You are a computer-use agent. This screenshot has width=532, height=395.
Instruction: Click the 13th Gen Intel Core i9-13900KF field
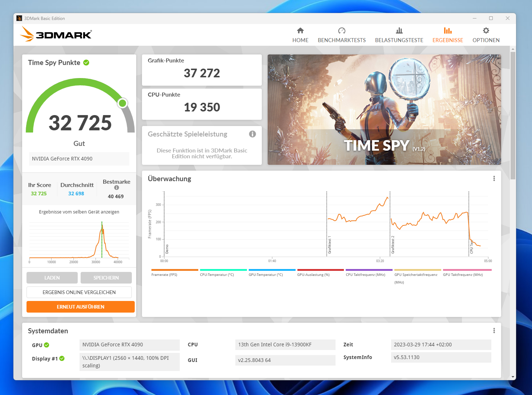[x=285, y=345]
